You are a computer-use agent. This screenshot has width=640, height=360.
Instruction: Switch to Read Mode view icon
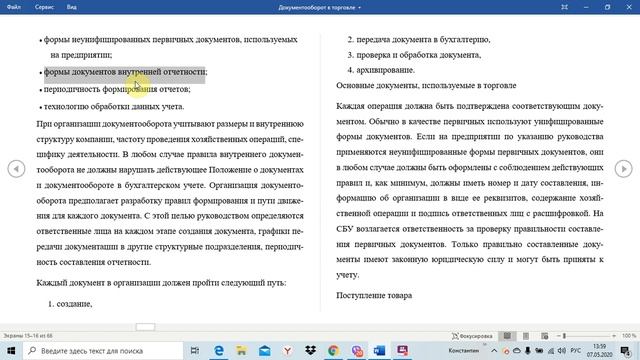pyautogui.click(x=507, y=336)
